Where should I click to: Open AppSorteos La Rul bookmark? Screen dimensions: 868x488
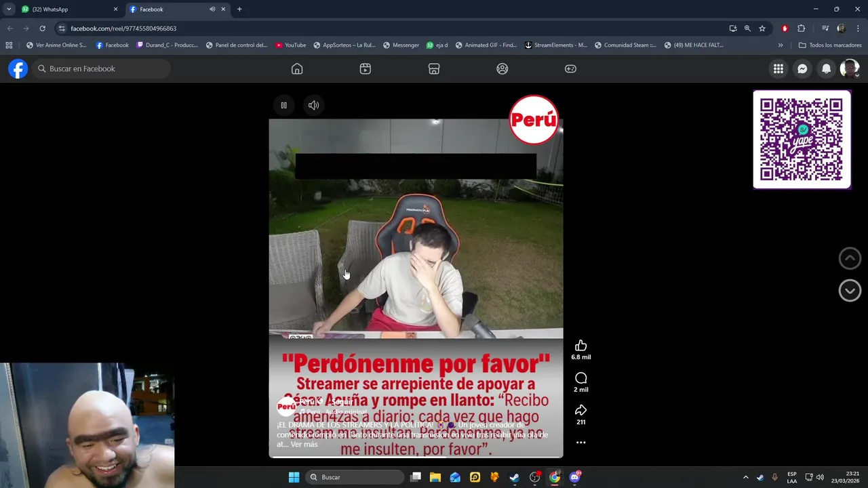point(344,45)
